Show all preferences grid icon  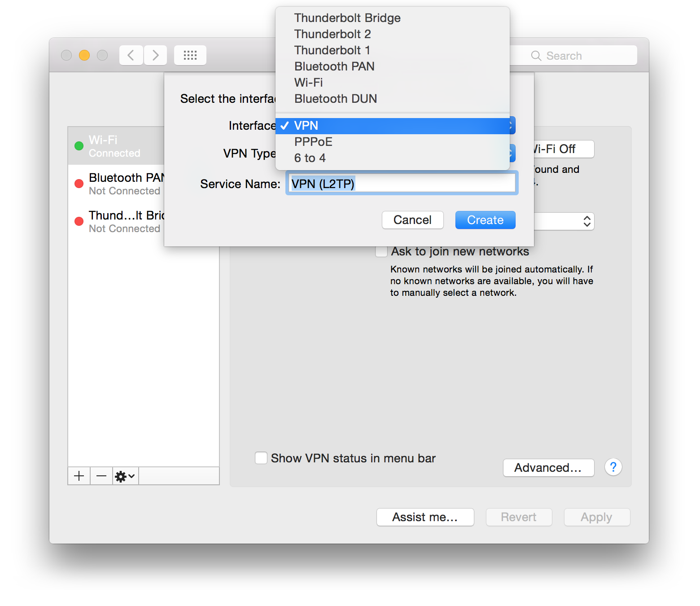point(190,55)
